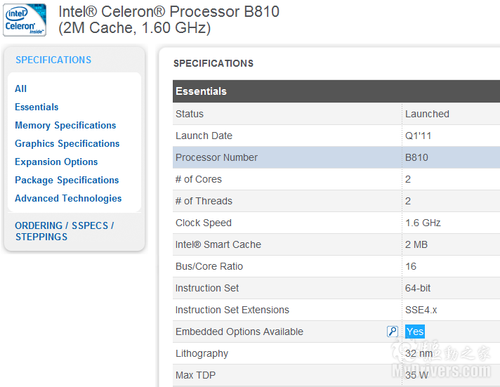Select the blue SPECIFICATIONS sidebar heading

pyautogui.click(x=53, y=60)
